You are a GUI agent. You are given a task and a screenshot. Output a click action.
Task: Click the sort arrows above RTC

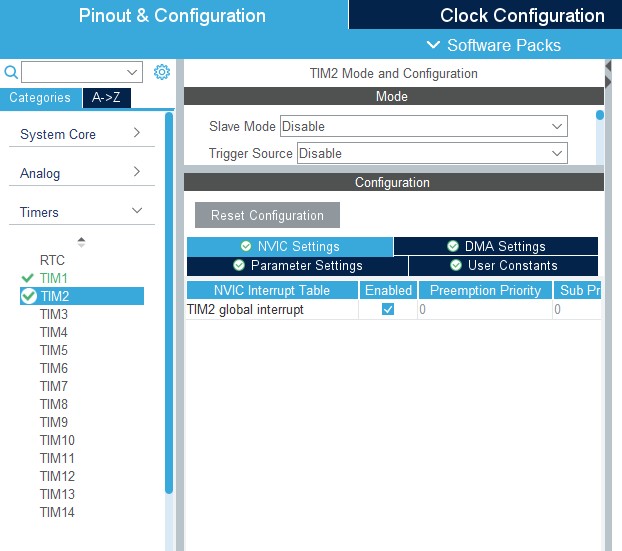[81, 242]
